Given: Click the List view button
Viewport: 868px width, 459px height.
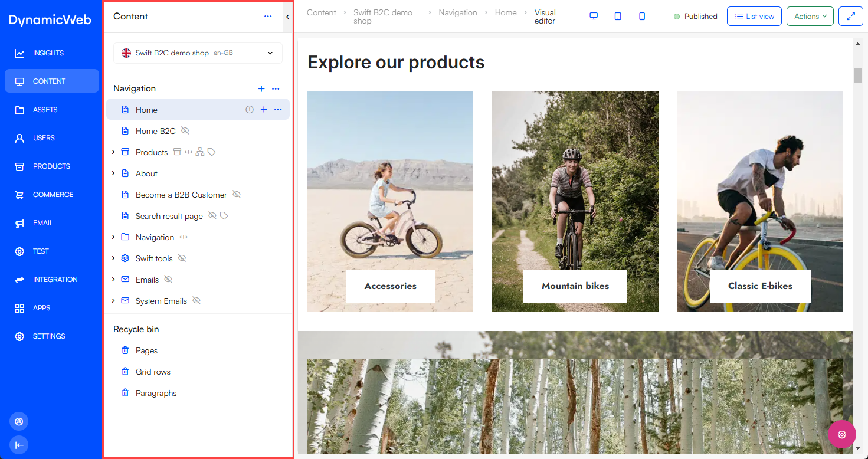Looking at the screenshot, I should [x=754, y=17].
